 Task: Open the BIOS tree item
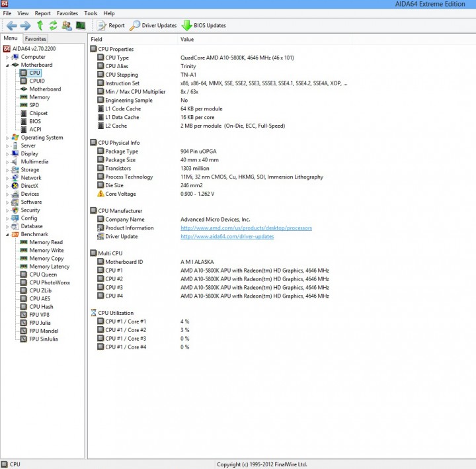(30, 121)
